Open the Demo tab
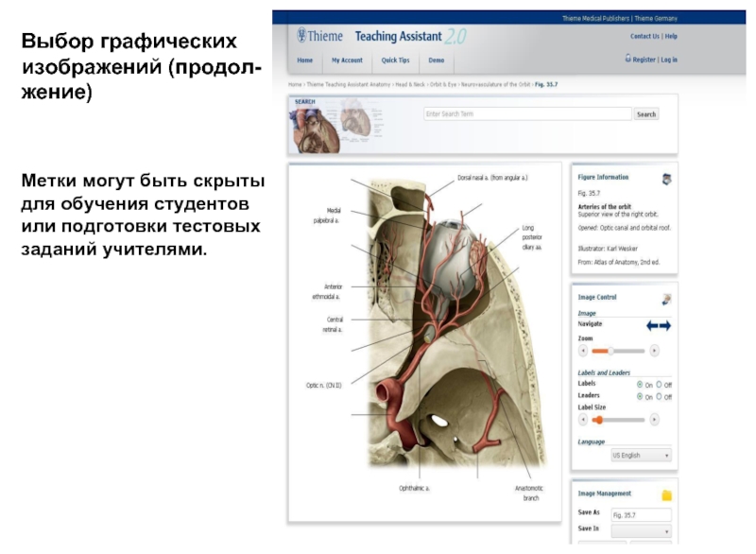 pos(437,61)
